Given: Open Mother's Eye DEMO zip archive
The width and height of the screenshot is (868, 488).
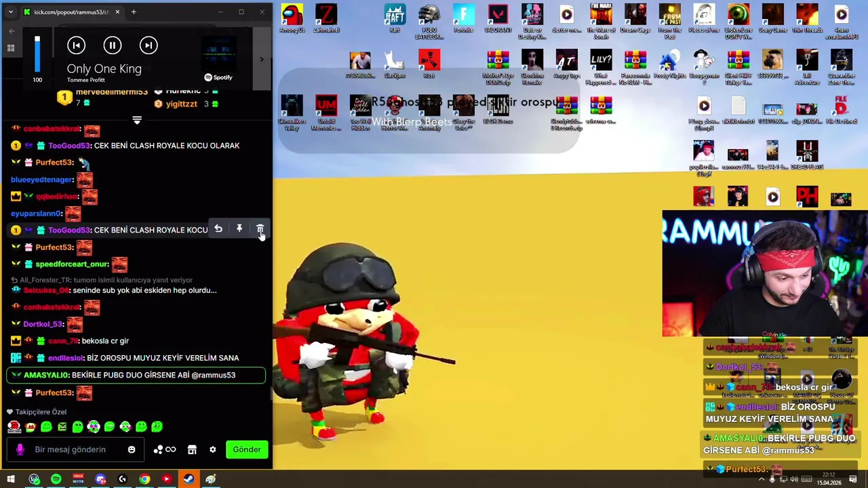Looking at the screenshot, I should coord(498,67).
